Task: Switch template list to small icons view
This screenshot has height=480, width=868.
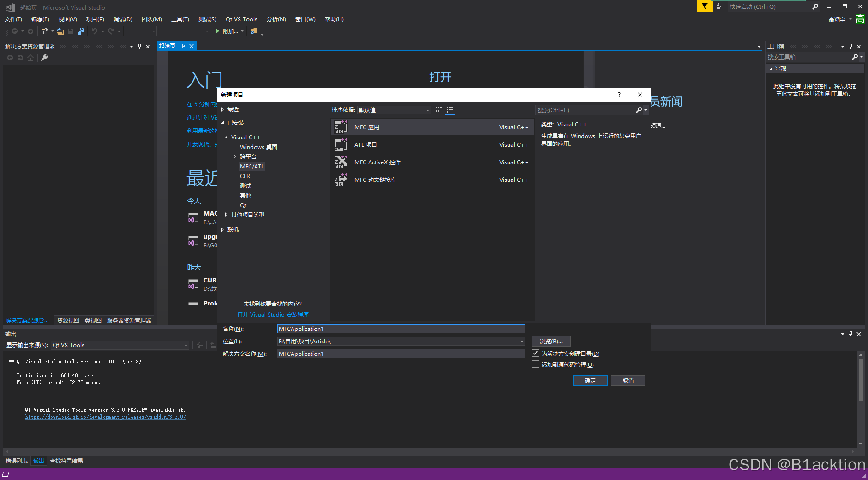Action: pyautogui.click(x=438, y=110)
